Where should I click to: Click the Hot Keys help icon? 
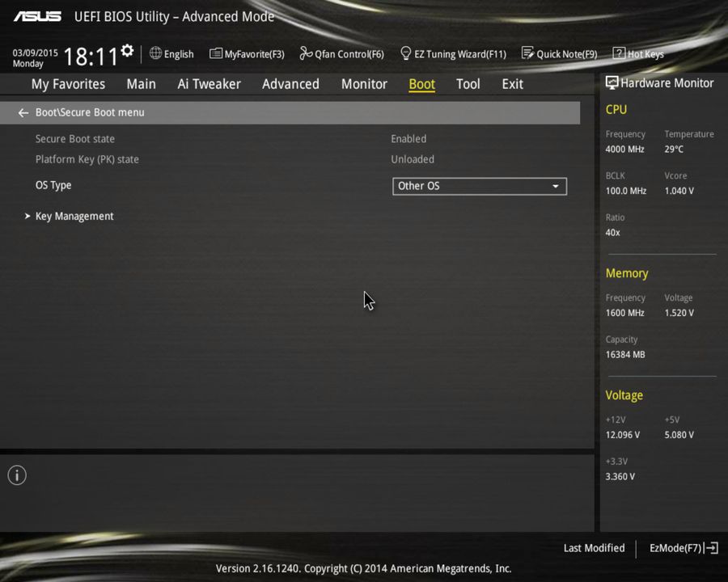619,53
